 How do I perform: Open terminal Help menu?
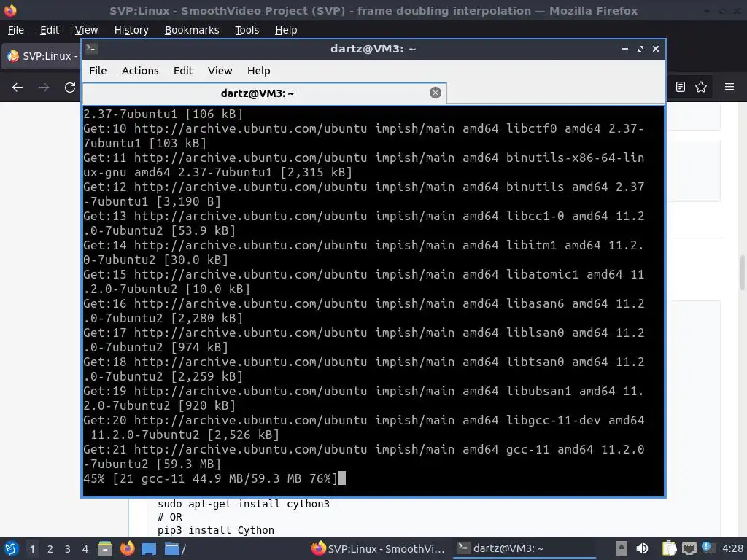259,71
